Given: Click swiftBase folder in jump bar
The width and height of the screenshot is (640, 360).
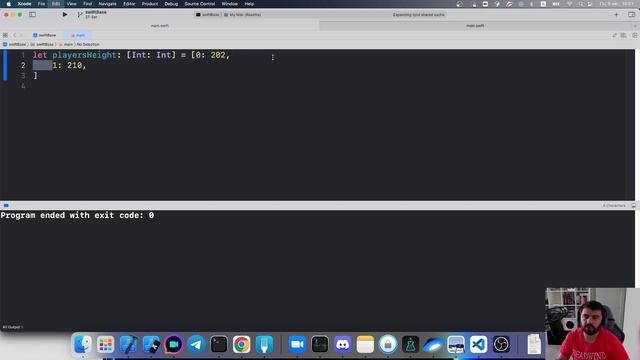Looking at the screenshot, I should (x=42, y=44).
